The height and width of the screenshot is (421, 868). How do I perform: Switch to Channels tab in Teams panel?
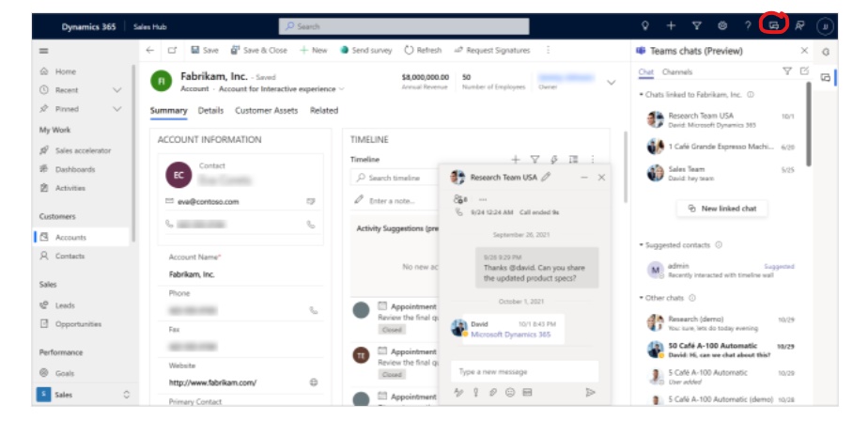click(x=677, y=72)
